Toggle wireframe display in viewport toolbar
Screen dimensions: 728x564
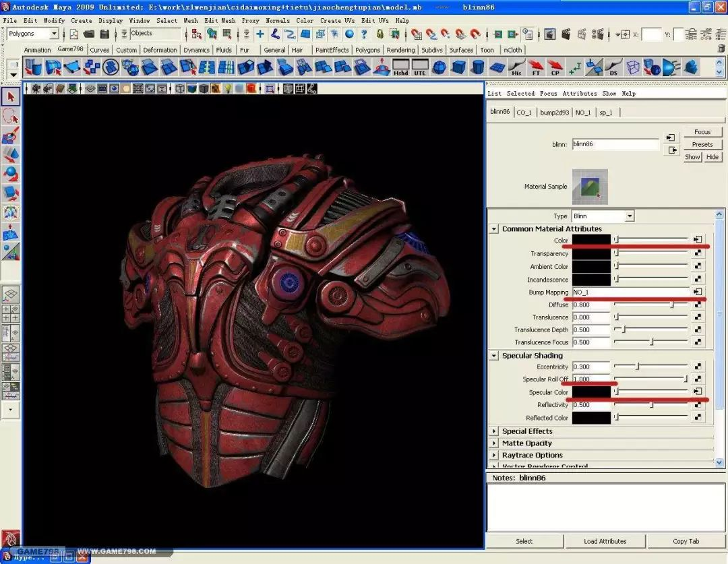(x=180, y=88)
